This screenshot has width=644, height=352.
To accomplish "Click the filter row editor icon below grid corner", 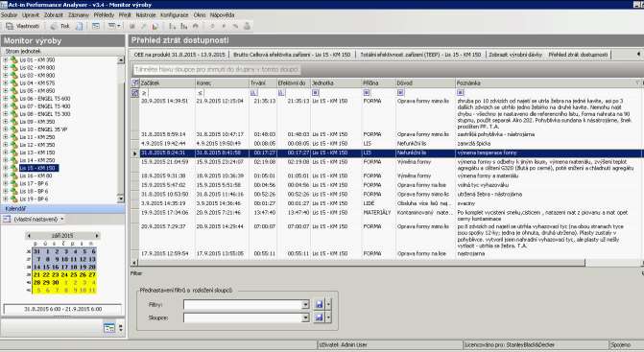I will (x=135, y=93).
